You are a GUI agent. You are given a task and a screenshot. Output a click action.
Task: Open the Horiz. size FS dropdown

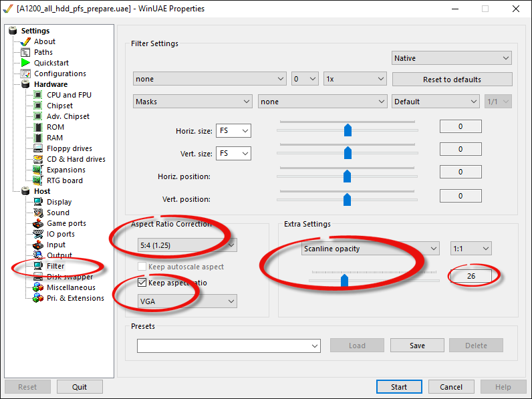pyautogui.click(x=233, y=130)
